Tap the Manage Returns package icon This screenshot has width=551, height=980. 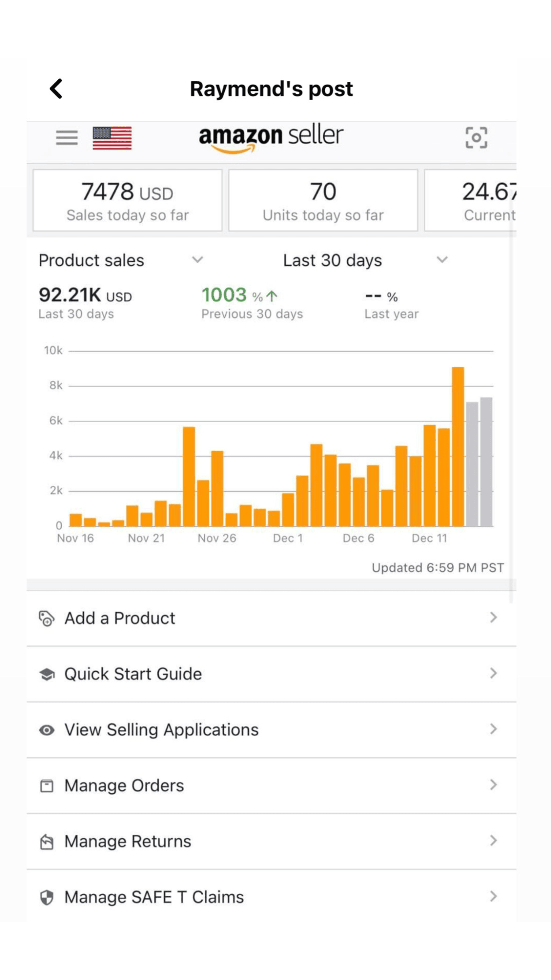click(x=46, y=842)
